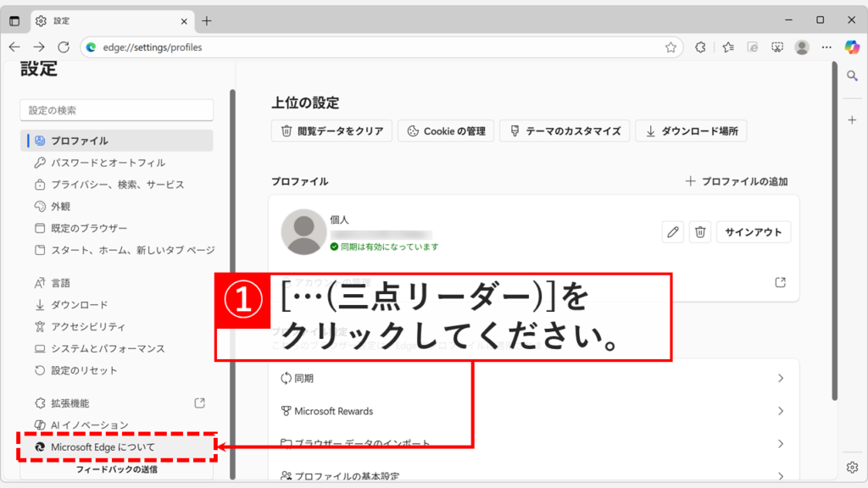Click the 閲覧データをクリア button
This screenshot has width=868, height=488.
(332, 131)
